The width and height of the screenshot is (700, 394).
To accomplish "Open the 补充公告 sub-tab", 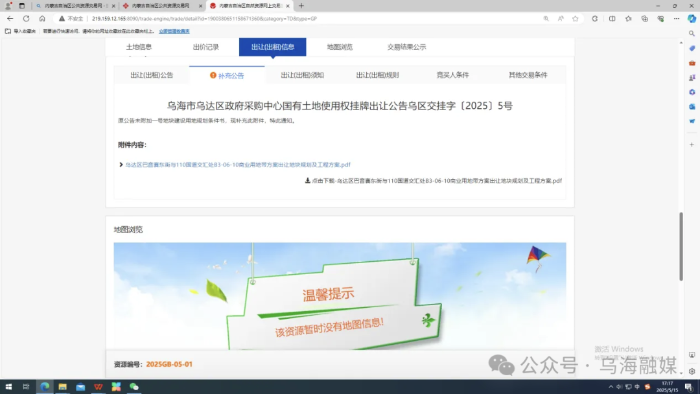I will pos(227,75).
